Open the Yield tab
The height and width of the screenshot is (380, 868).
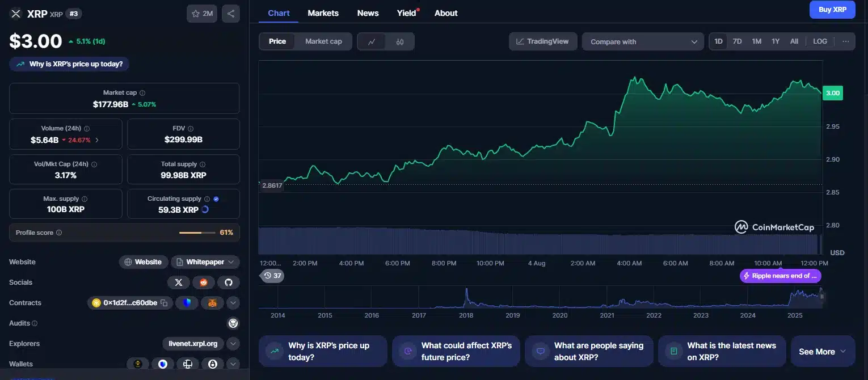pos(407,13)
